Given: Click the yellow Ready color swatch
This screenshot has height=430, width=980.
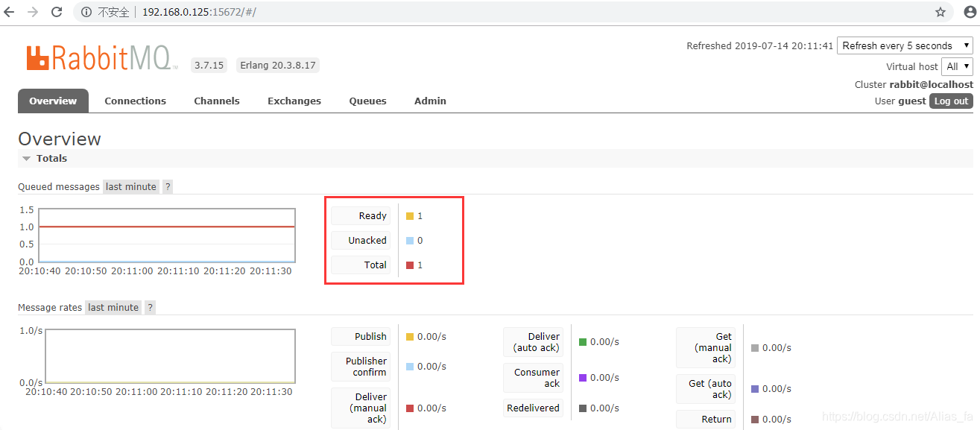Looking at the screenshot, I should point(410,216).
